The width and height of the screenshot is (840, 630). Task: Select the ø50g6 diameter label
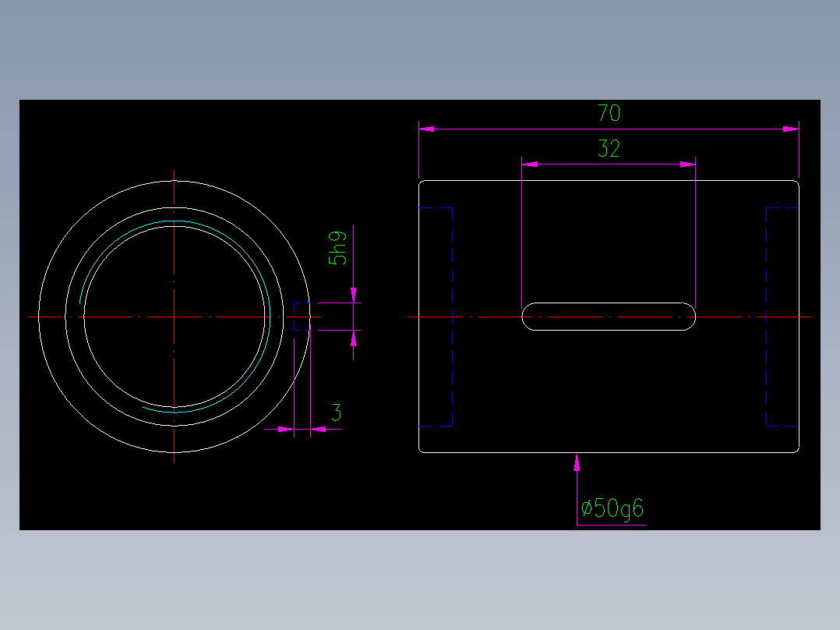612,508
